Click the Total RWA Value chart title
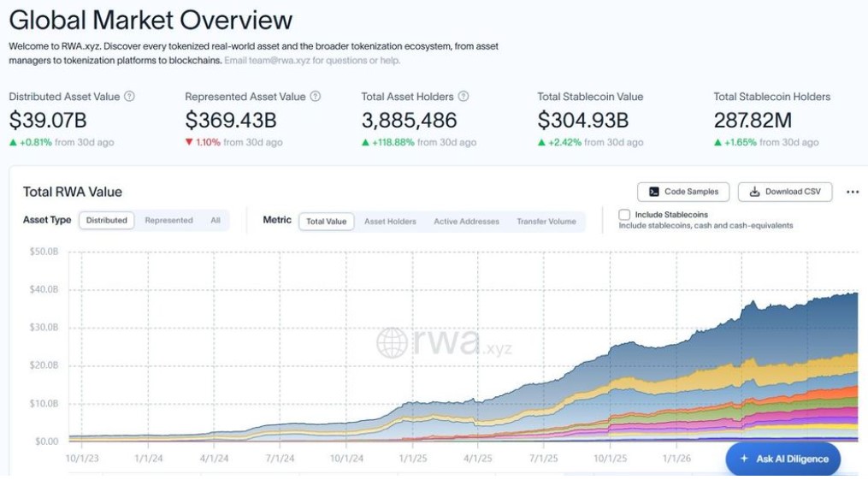Screen dimensions: 868x480 point(73,193)
